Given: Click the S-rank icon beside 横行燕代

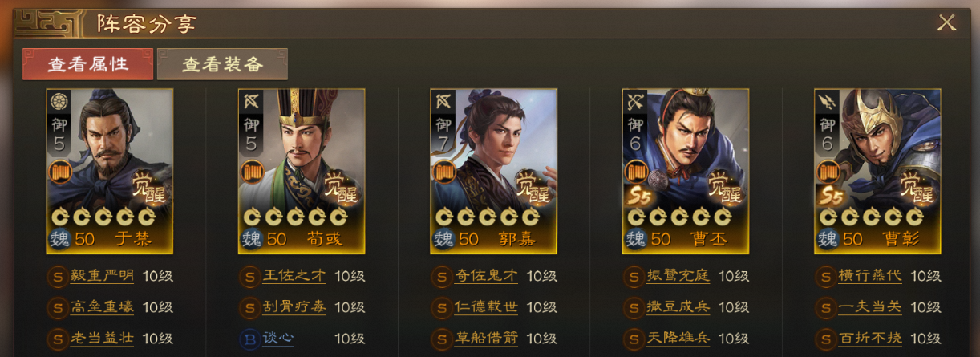Looking at the screenshot, I should 824,278.
